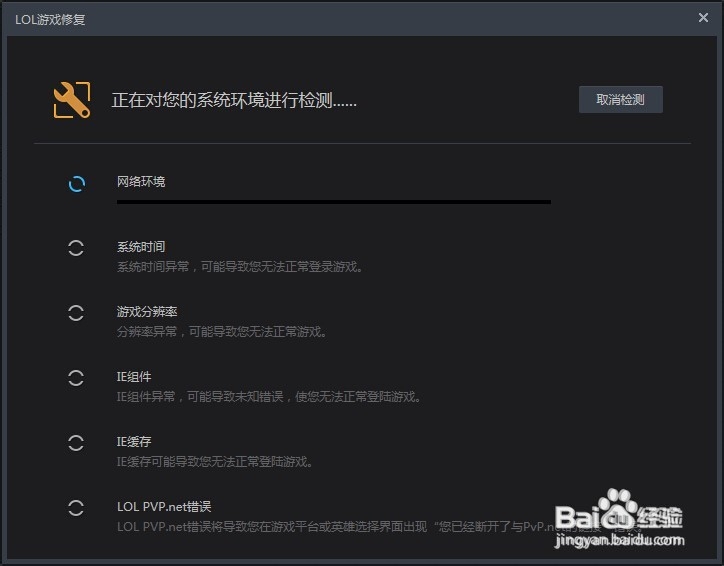Click the 正在对您的系统环境进行检测 heading

point(234,100)
